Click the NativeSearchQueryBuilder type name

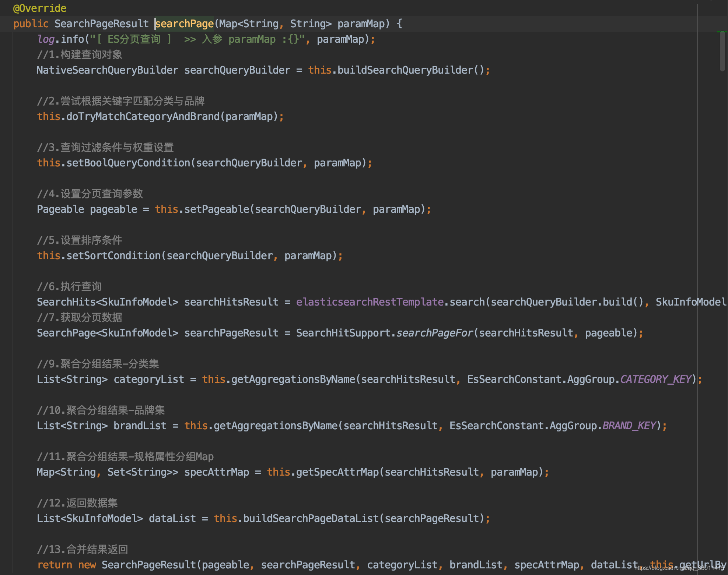pyautogui.click(x=107, y=70)
